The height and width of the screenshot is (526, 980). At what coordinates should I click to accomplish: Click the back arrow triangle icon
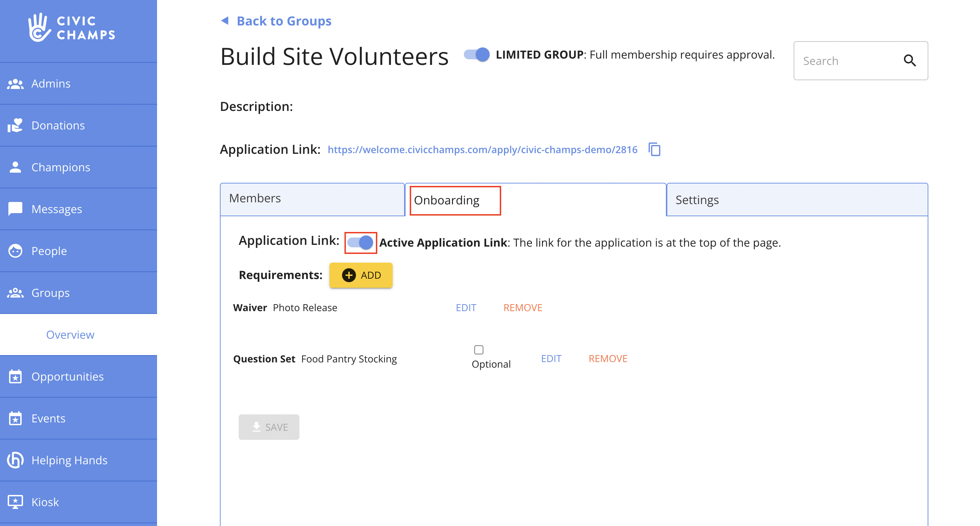[225, 21]
